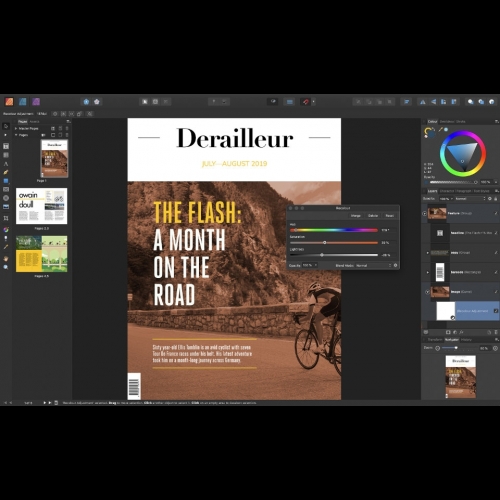Switch to the Publisher persona icon
Image resolution: width=500 pixels, height=500 pixels.
point(9,102)
